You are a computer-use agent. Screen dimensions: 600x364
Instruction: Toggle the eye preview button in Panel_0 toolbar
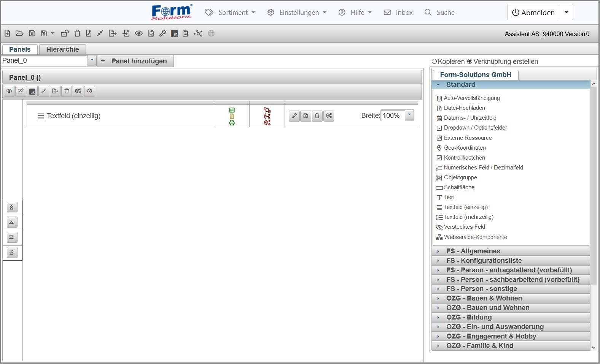[10, 91]
